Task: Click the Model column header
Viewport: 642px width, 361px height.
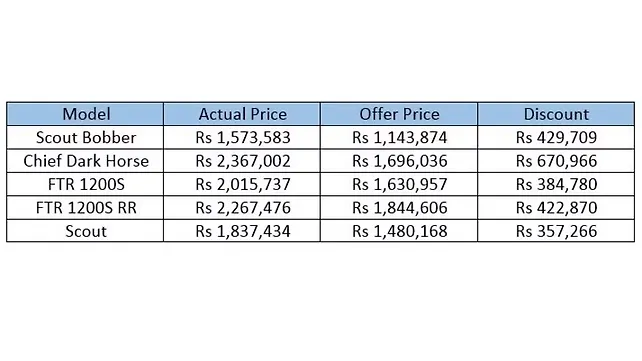Action: click(x=85, y=114)
